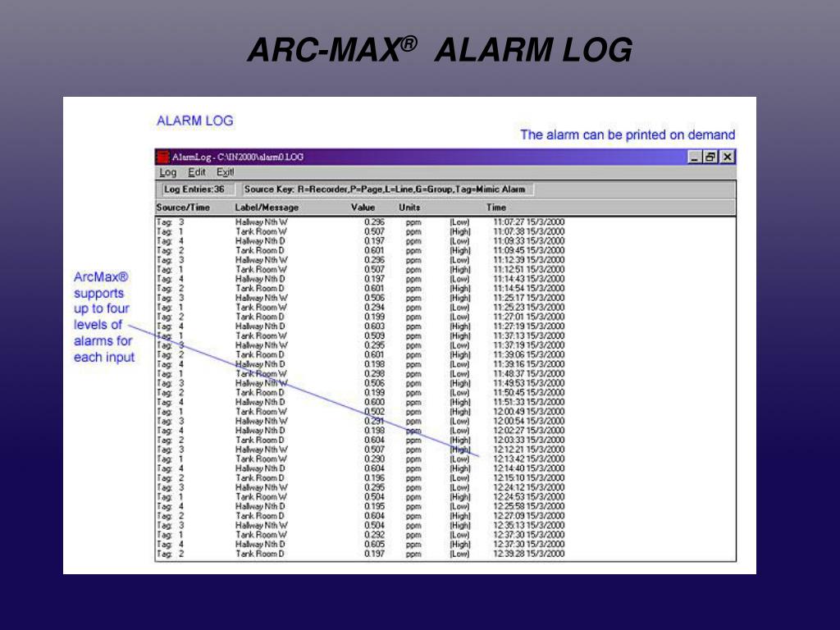Click the Value column header
The width and height of the screenshot is (840, 630).
[363, 208]
